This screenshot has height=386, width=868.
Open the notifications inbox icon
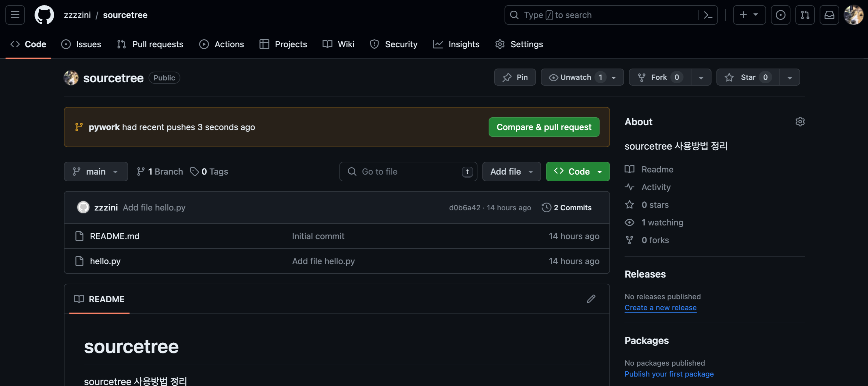tap(829, 15)
